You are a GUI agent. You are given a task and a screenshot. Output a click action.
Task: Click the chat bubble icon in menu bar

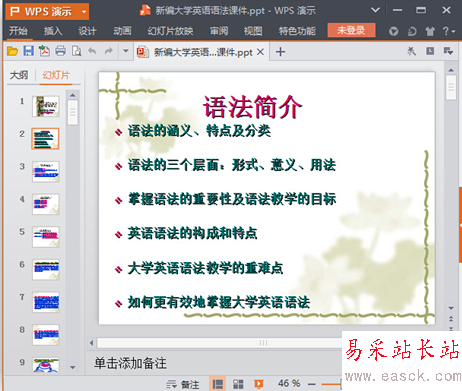pyautogui.click(x=412, y=31)
